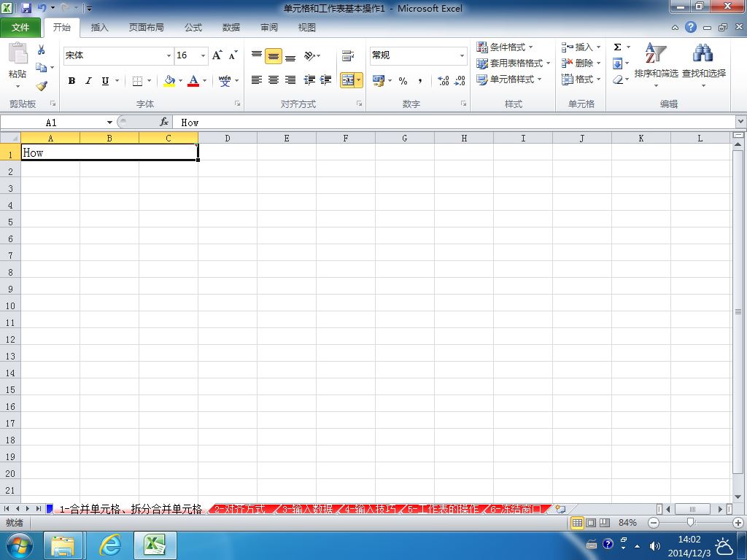Image resolution: width=747 pixels, height=560 pixels.
Task: Toggle wrap text button
Action: 348,55
